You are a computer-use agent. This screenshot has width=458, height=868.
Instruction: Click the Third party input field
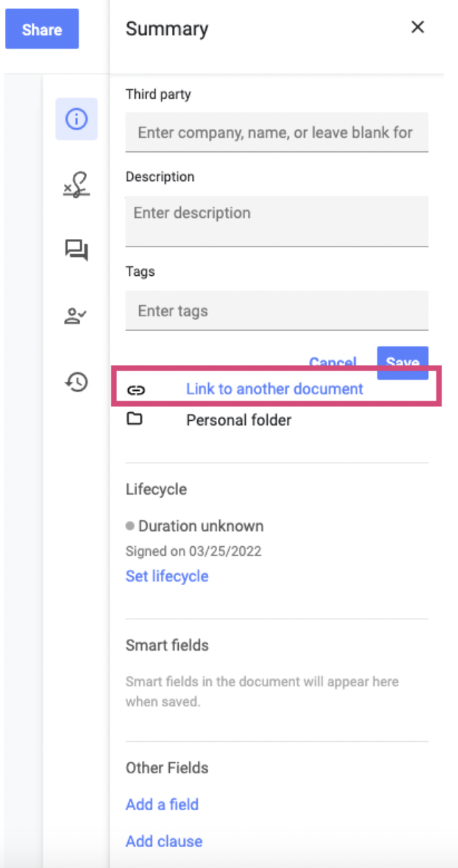[276, 132]
